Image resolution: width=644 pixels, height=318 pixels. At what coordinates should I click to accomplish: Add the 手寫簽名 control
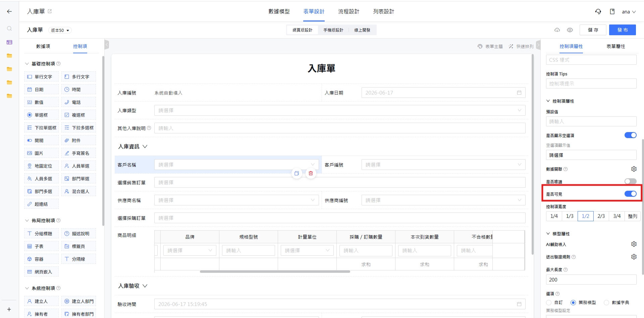[x=78, y=153]
